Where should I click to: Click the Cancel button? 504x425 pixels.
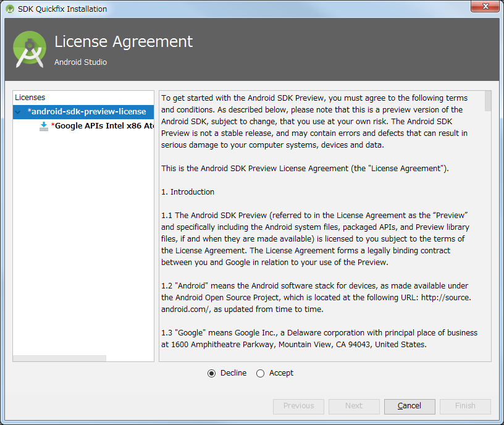click(x=409, y=406)
